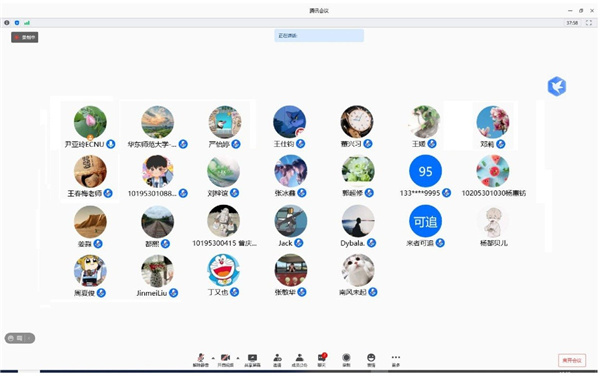Unmute the microphone in the bottom toolbar
This screenshot has width=600, height=377.
(x=201, y=360)
